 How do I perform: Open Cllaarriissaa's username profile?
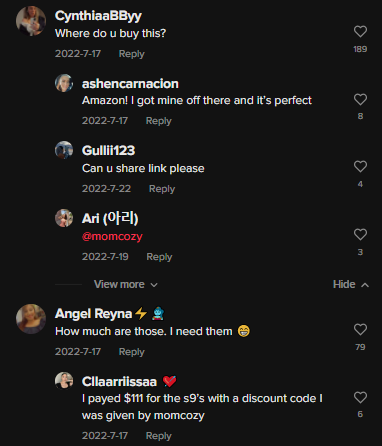click(x=119, y=382)
